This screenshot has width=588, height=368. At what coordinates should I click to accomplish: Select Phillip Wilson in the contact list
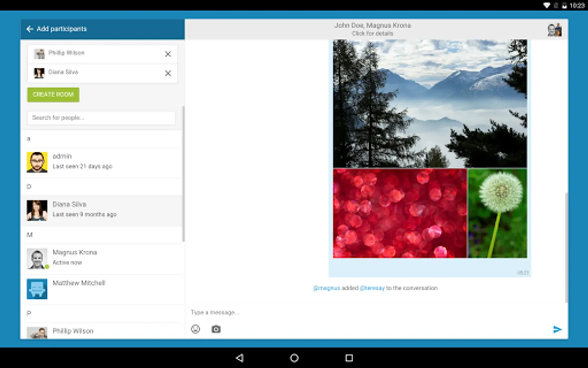point(102,332)
